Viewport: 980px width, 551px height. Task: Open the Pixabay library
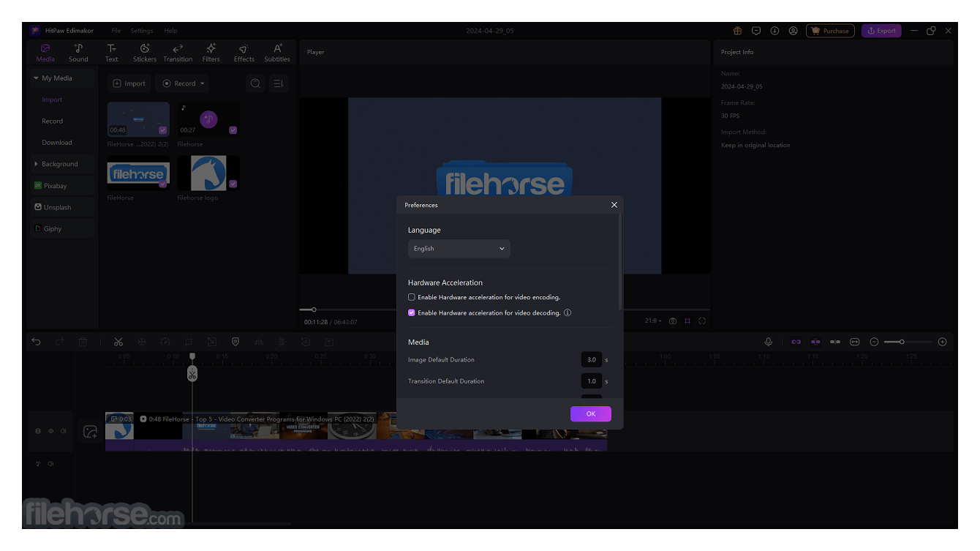[61, 186]
